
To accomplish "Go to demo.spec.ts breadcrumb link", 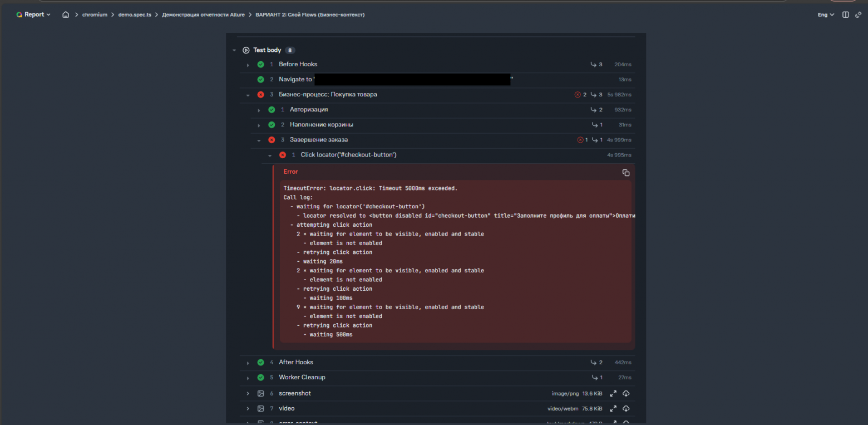I will [x=135, y=14].
